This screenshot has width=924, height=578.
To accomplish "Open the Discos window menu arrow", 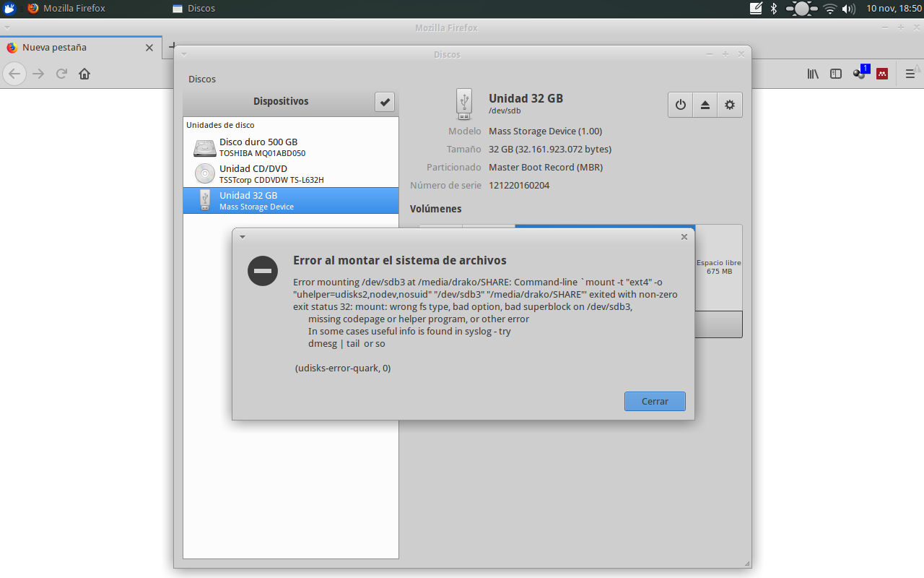I will click(184, 54).
